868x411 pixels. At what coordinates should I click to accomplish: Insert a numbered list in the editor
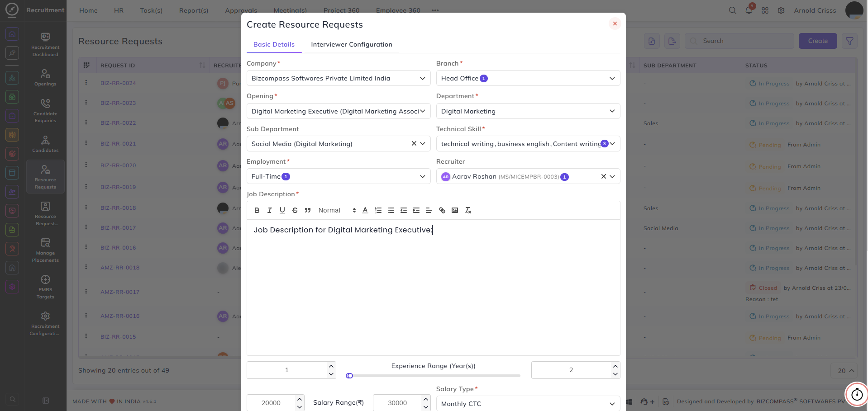click(378, 210)
